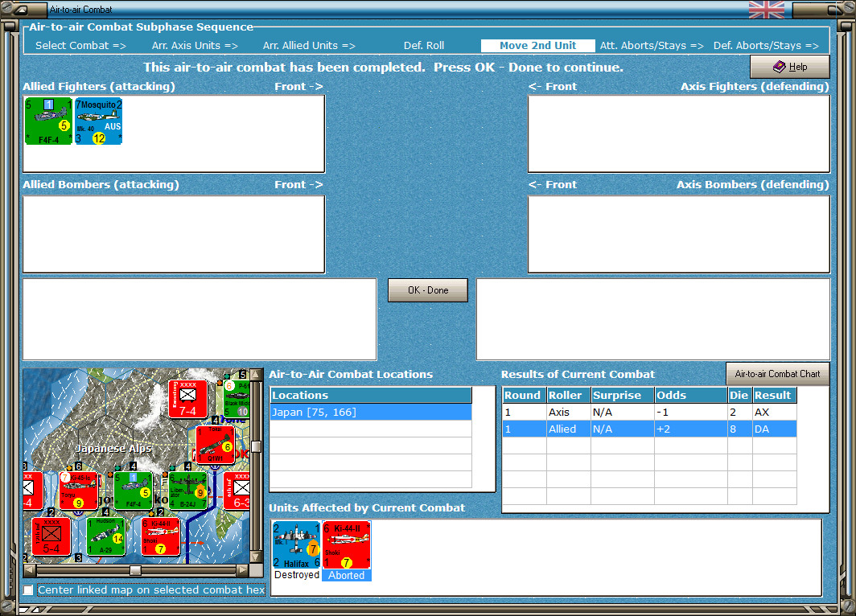Click the +2 odds cell
Image resolution: width=856 pixels, height=616 pixels.
pos(690,429)
